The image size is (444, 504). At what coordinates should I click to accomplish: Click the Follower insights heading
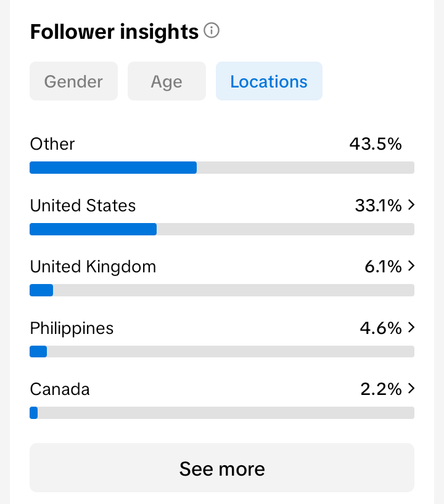[x=114, y=31]
